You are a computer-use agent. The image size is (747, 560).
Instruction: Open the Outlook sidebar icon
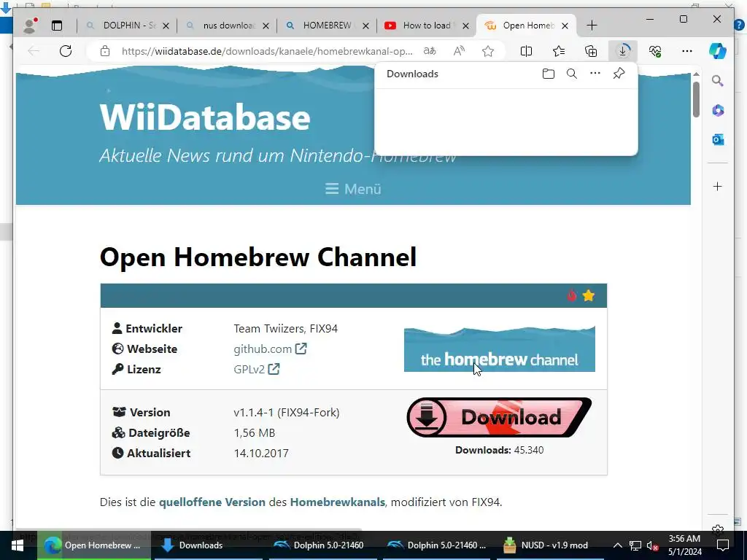pos(718,139)
